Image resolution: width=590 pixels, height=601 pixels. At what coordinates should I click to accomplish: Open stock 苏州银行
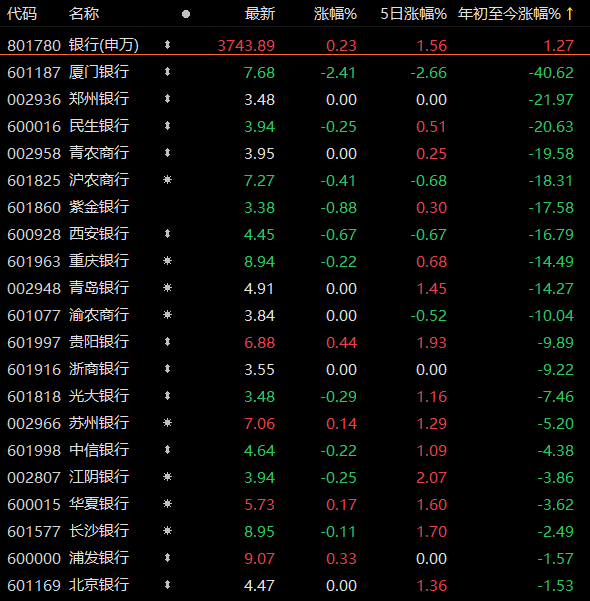(99, 423)
